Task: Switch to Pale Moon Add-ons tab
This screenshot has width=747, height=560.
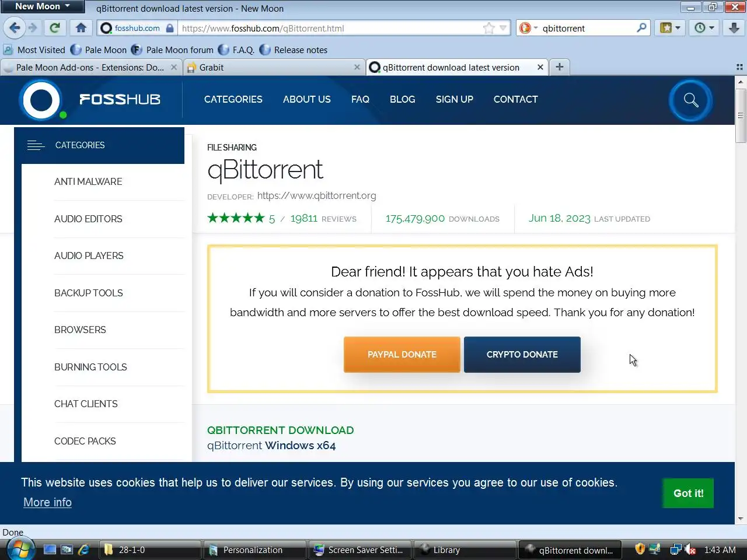Action: 90,68
